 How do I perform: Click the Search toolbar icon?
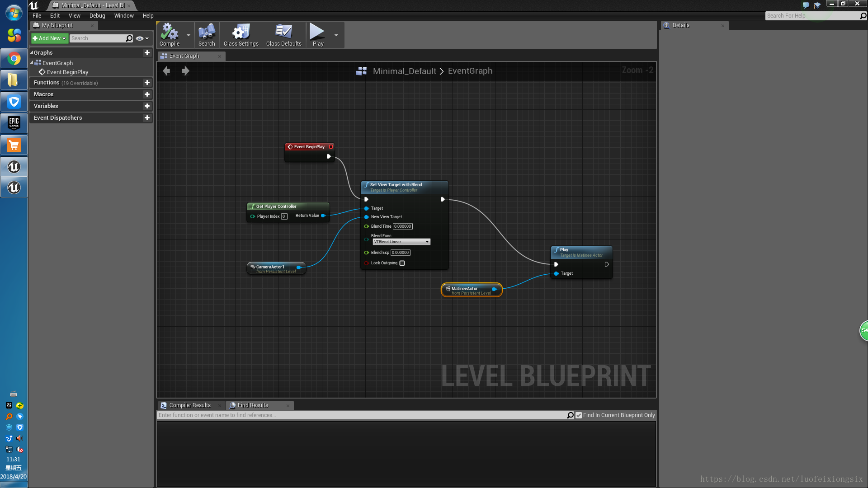click(x=207, y=35)
